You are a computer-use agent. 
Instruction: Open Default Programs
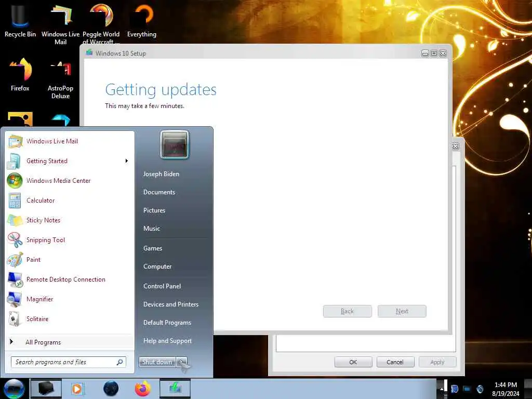tap(167, 322)
